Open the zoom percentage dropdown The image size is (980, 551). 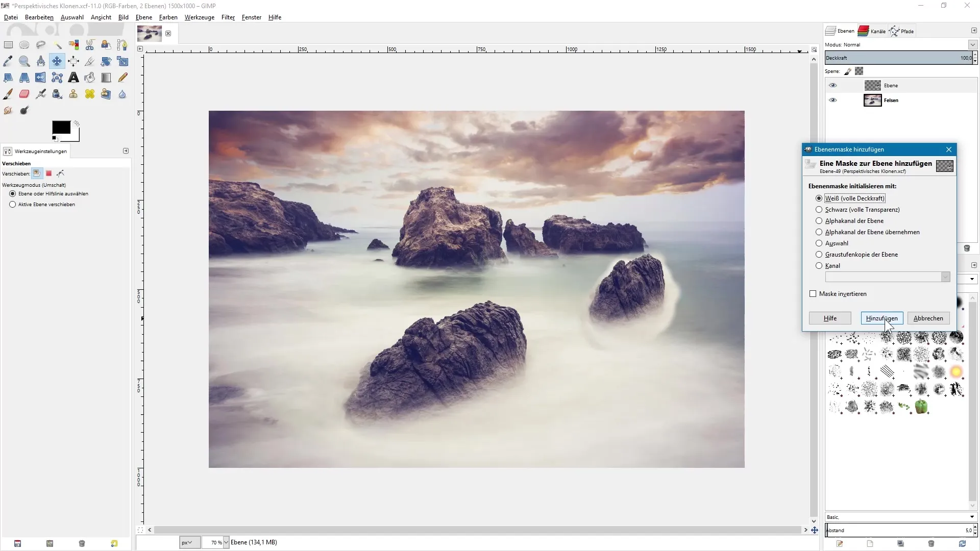pyautogui.click(x=226, y=542)
